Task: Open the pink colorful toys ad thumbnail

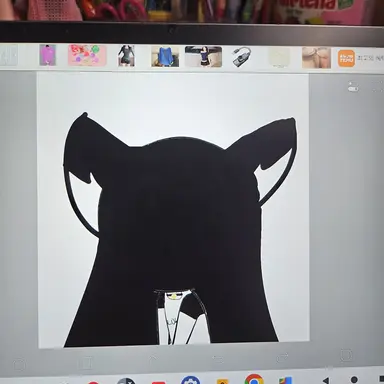Action: (x=87, y=55)
